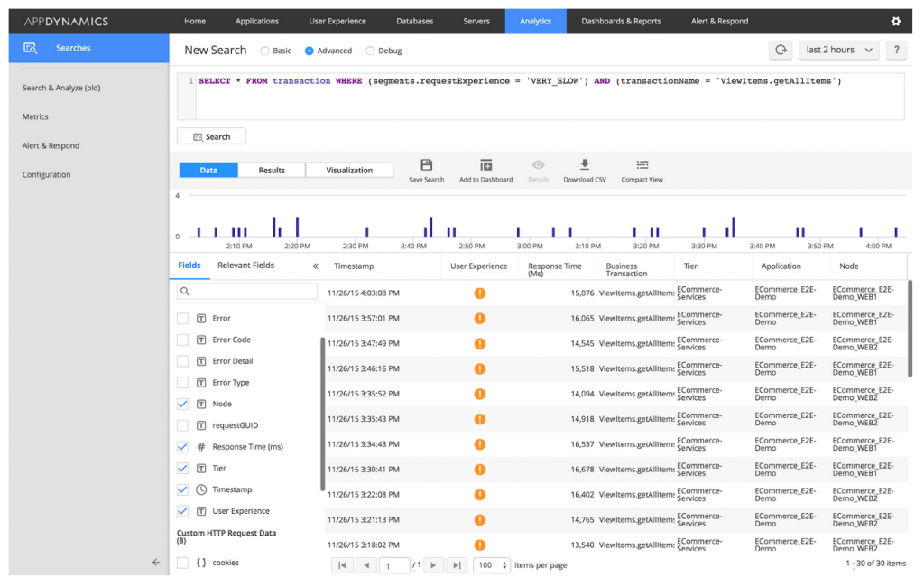This screenshot has height=587, width=924.
Task: Click warning icon for 3:35:52 PM row
Action: [480, 394]
